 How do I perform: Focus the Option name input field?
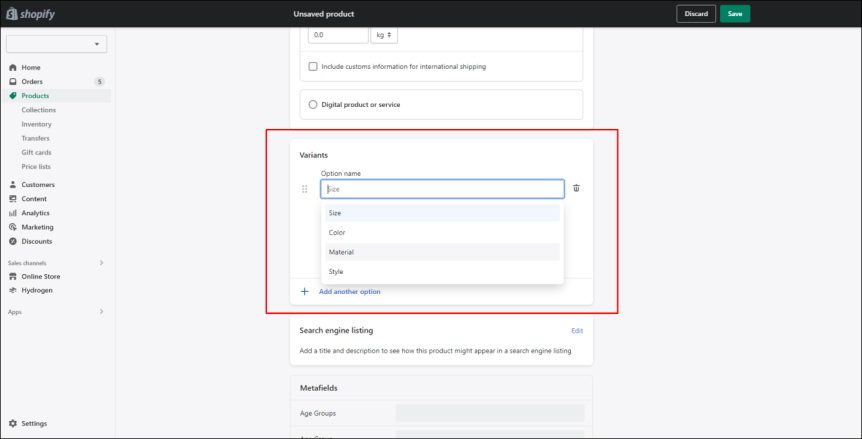443,189
